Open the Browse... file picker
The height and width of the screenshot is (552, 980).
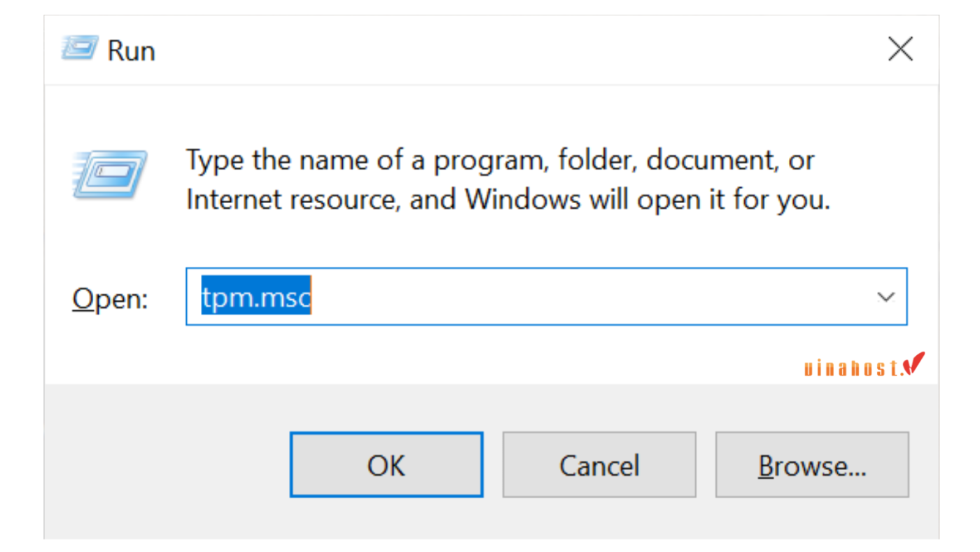click(x=812, y=465)
